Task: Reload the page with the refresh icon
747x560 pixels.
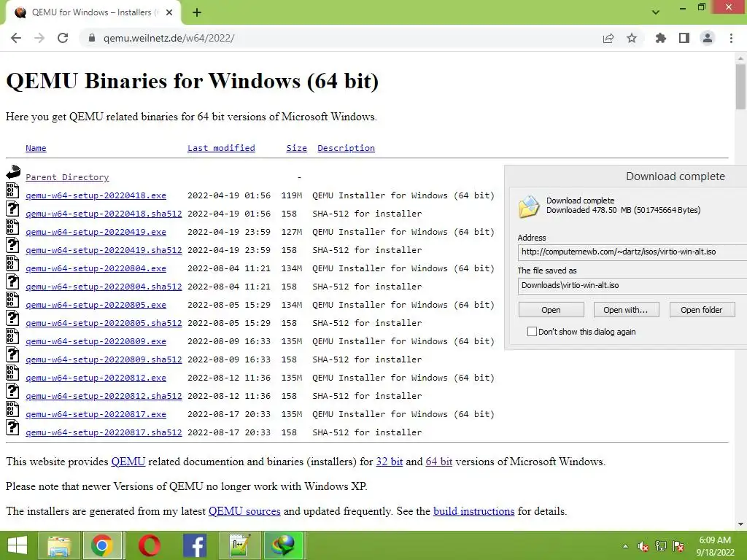Action: pos(63,38)
